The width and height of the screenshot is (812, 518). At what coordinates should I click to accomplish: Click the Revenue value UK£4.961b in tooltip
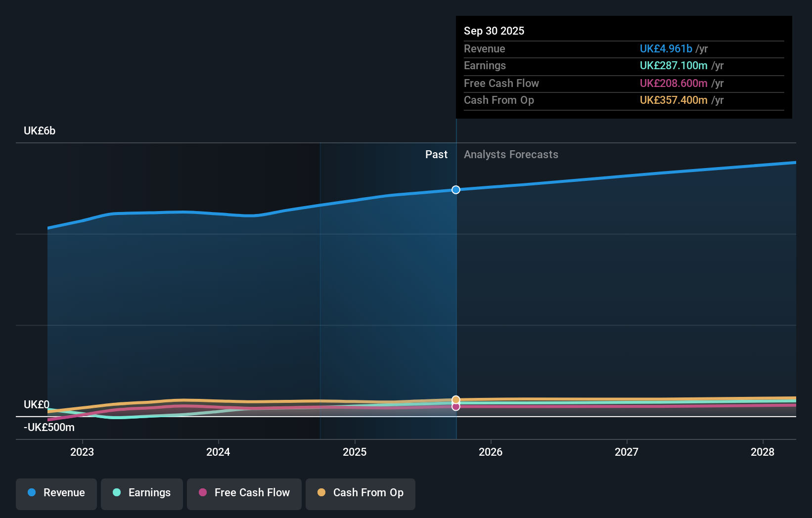pyautogui.click(x=666, y=48)
